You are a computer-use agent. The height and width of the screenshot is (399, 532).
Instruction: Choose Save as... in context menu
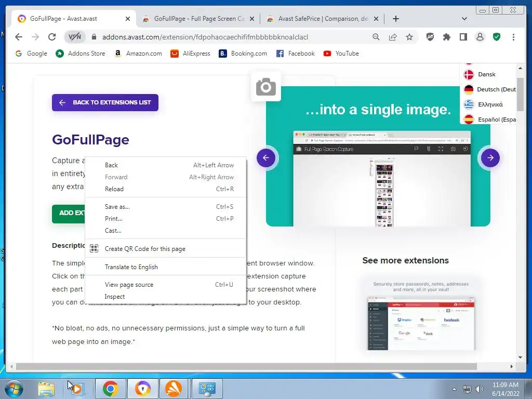tap(166, 207)
